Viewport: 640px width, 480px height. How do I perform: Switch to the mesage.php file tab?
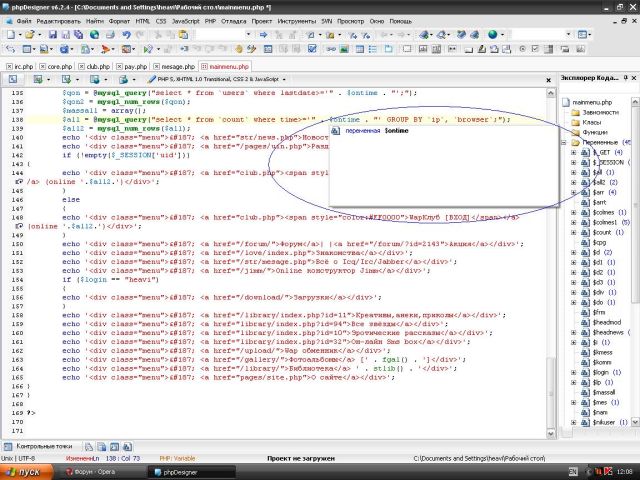click(x=178, y=65)
